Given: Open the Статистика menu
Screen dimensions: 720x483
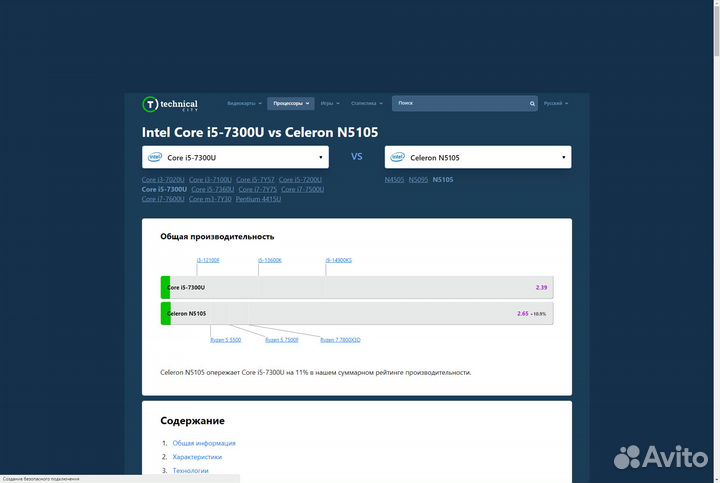Looking at the screenshot, I should tap(366, 103).
